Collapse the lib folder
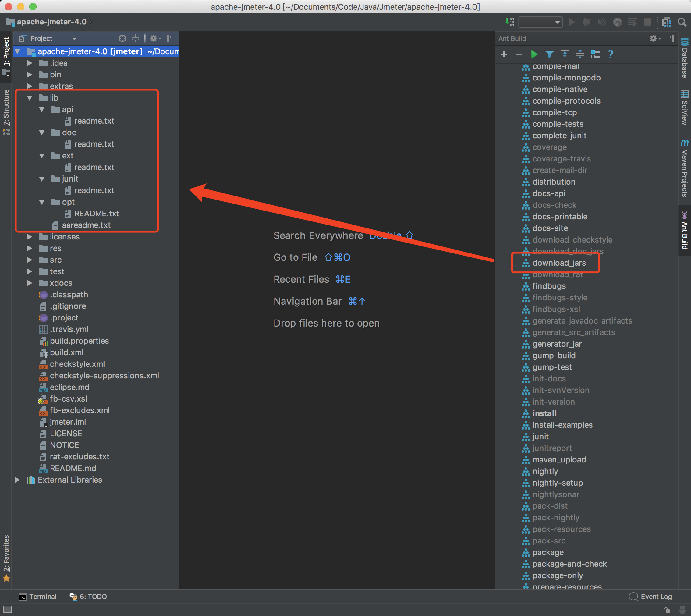Image resolution: width=691 pixels, height=616 pixels. point(30,98)
